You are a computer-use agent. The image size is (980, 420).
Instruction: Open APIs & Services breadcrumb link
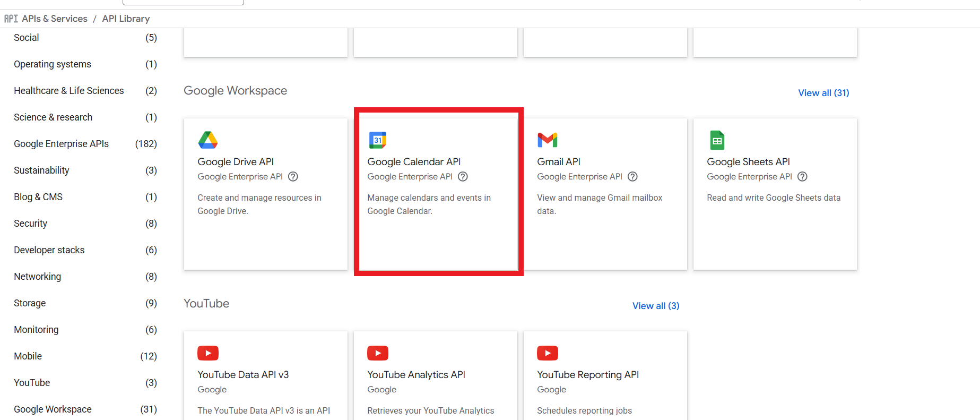[x=55, y=19]
